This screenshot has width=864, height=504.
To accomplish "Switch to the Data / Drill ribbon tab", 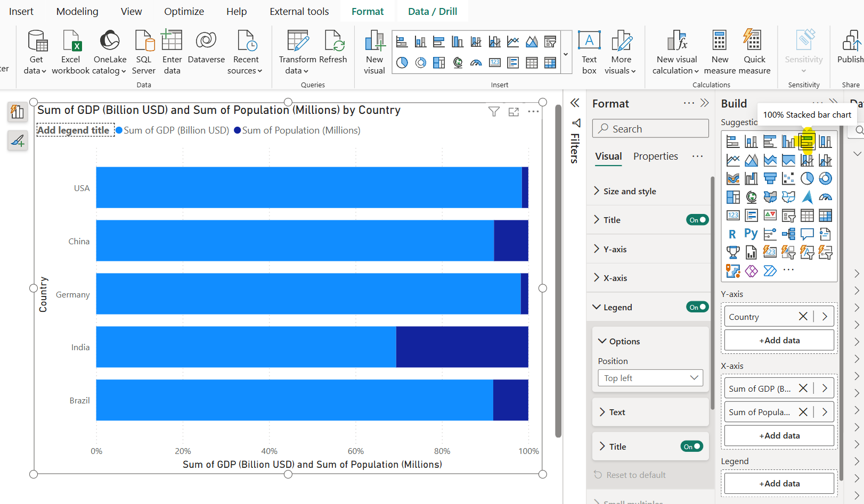I will pos(432,11).
